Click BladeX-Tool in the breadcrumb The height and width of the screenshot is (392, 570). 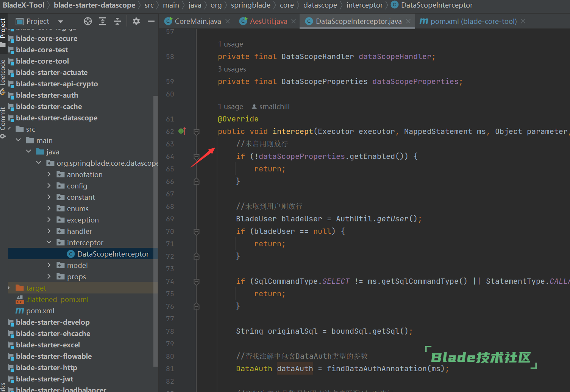[x=23, y=5]
